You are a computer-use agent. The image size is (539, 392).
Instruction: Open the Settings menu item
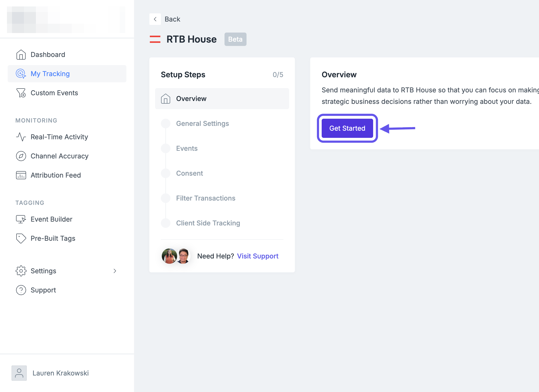pos(67,271)
